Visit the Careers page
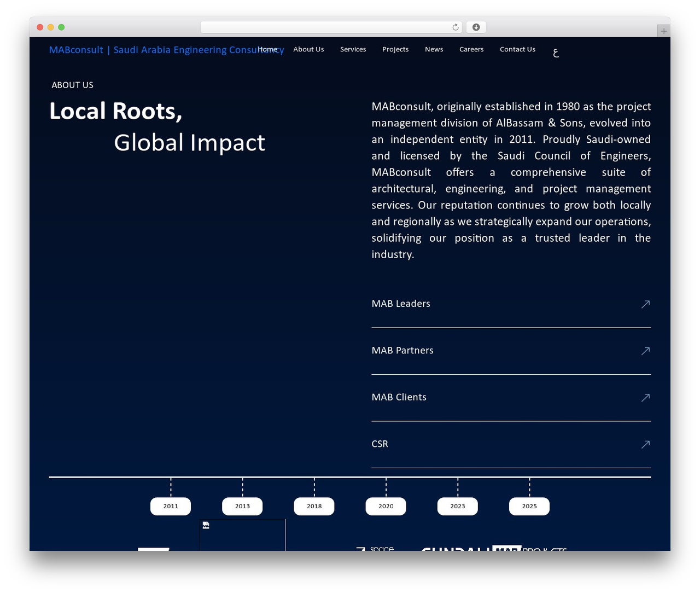This screenshot has width=700, height=593. tap(471, 49)
